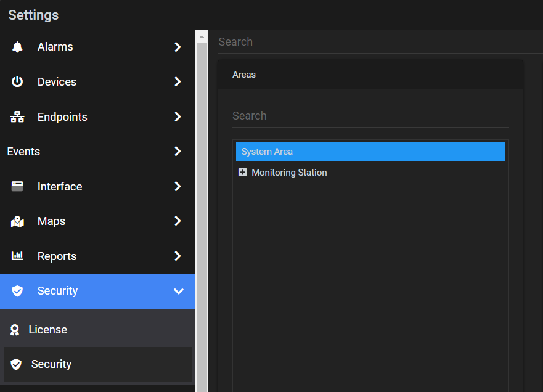The height and width of the screenshot is (392, 543).
Task: Expand the Endpoints chevron arrow
Action: pos(178,116)
